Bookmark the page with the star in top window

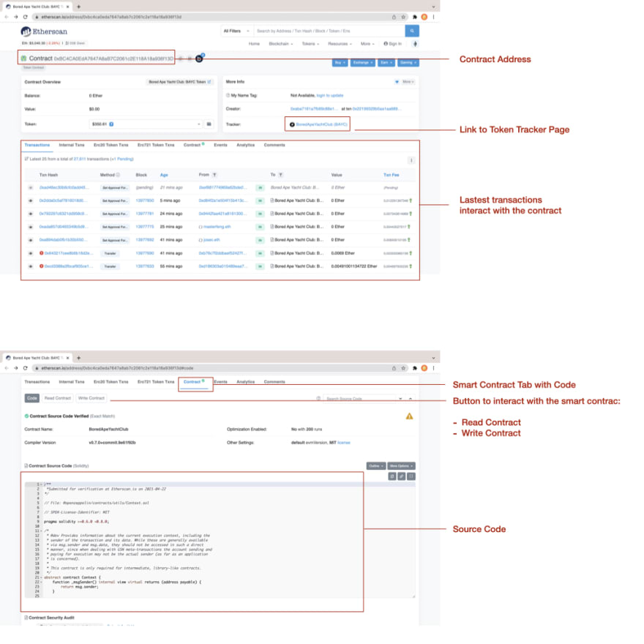coord(403,17)
